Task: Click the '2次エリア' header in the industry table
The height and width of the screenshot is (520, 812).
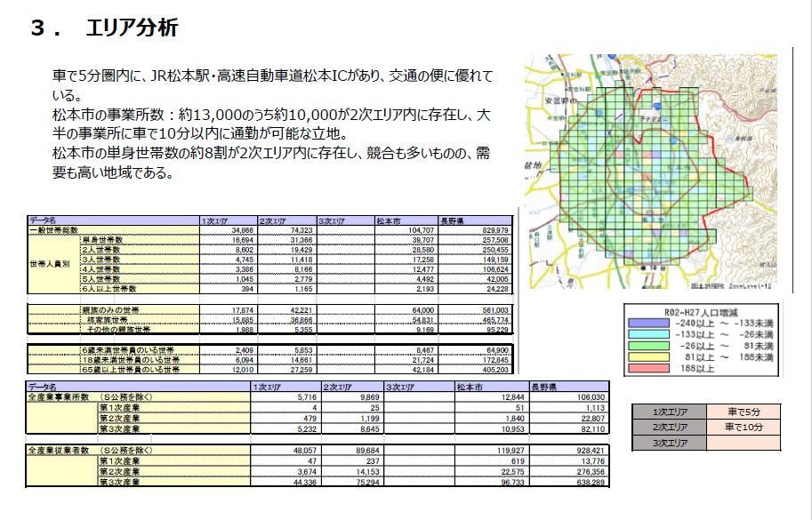Action: tap(336, 387)
